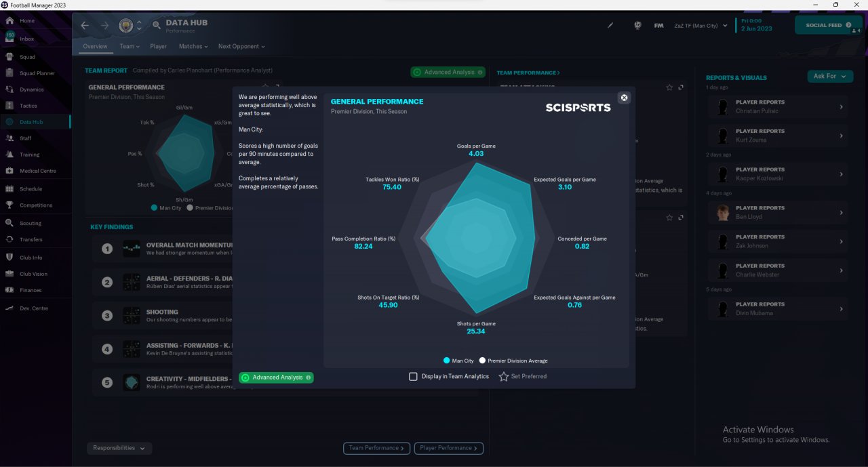Viewport: 868px width, 467px height.
Task: Open Competitions trophy icon
Action: tap(9, 205)
